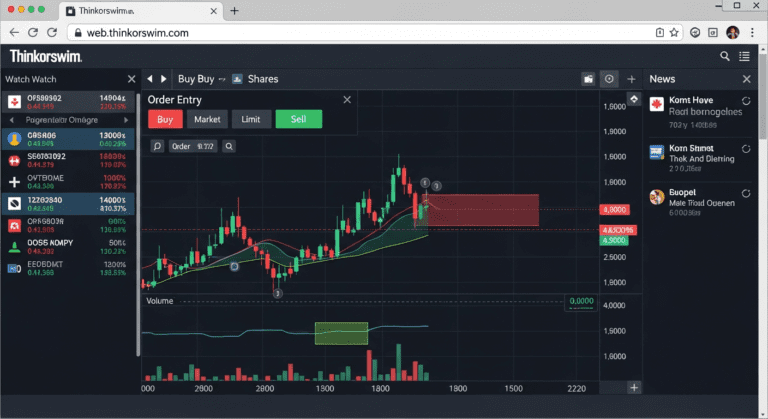Go to next chart with right arrow
The image size is (768, 419).
point(164,79)
